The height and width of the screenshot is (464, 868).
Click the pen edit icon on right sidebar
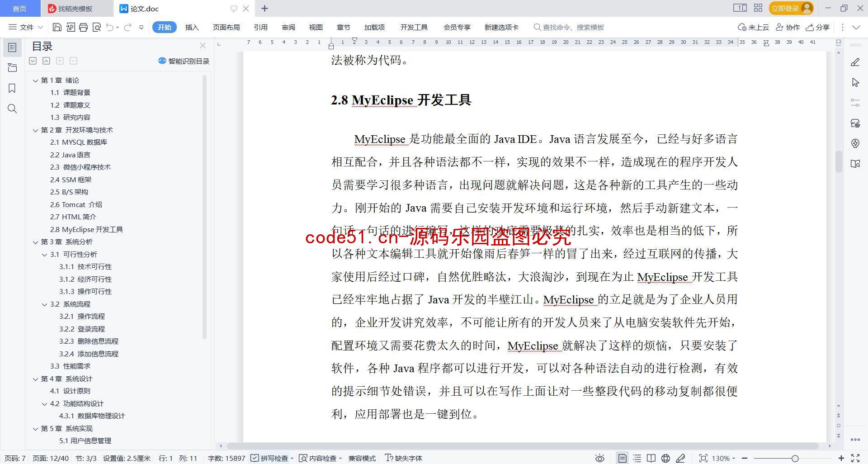tap(855, 62)
